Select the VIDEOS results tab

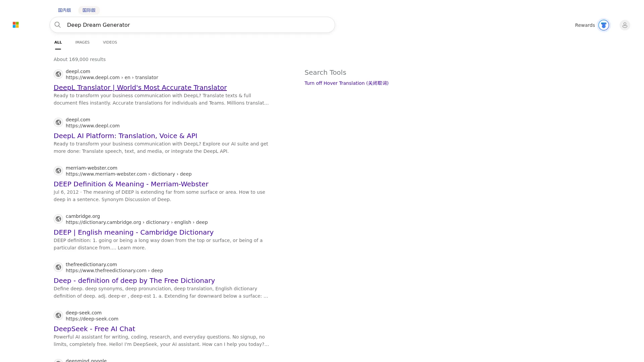pyautogui.click(x=110, y=42)
